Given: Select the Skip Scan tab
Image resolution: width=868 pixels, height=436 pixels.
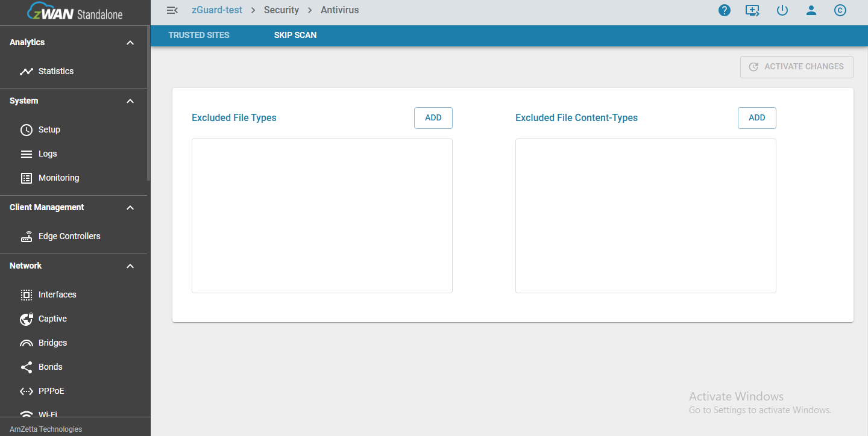Looking at the screenshot, I should click(295, 36).
